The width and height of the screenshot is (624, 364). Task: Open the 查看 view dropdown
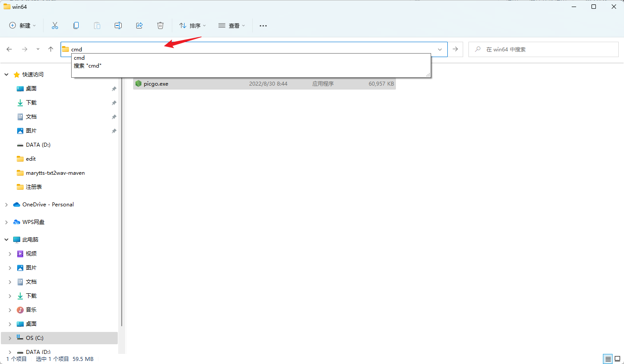[232, 25]
